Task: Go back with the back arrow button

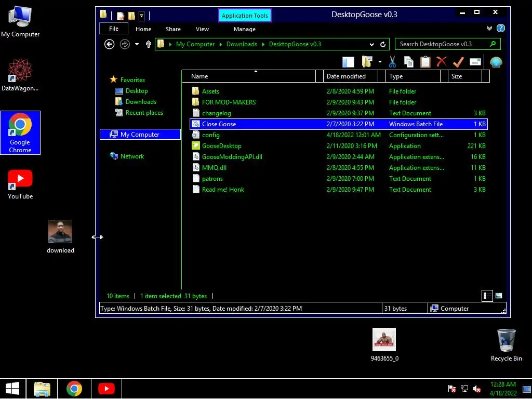Action: (x=109, y=44)
